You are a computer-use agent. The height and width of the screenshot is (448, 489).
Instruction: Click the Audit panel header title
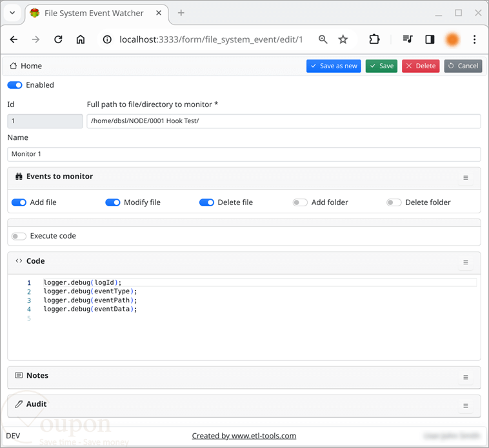coord(36,404)
